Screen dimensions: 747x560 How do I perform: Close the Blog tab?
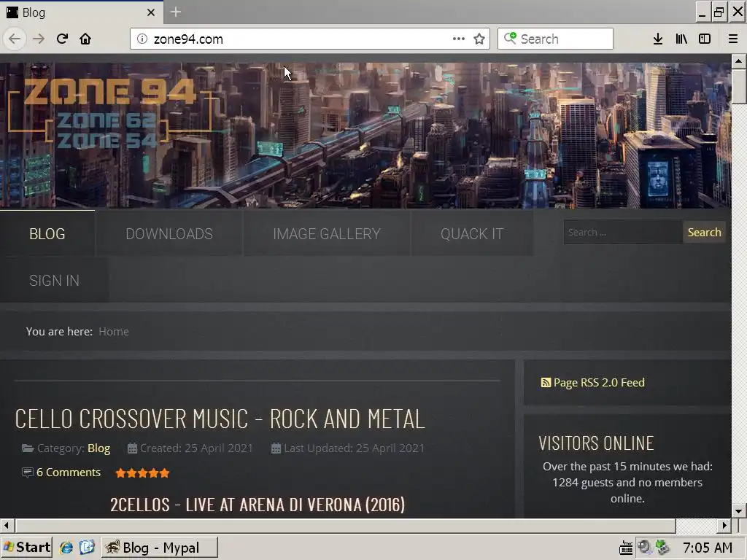click(150, 12)
